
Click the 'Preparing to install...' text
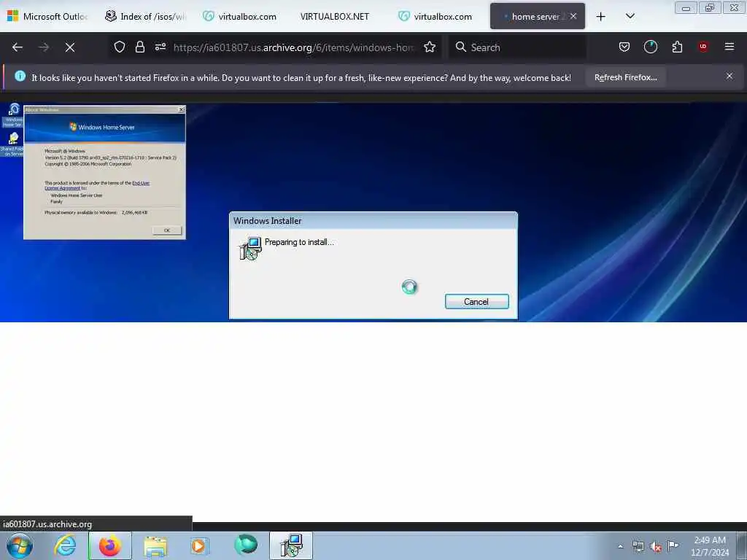point(299,242)
